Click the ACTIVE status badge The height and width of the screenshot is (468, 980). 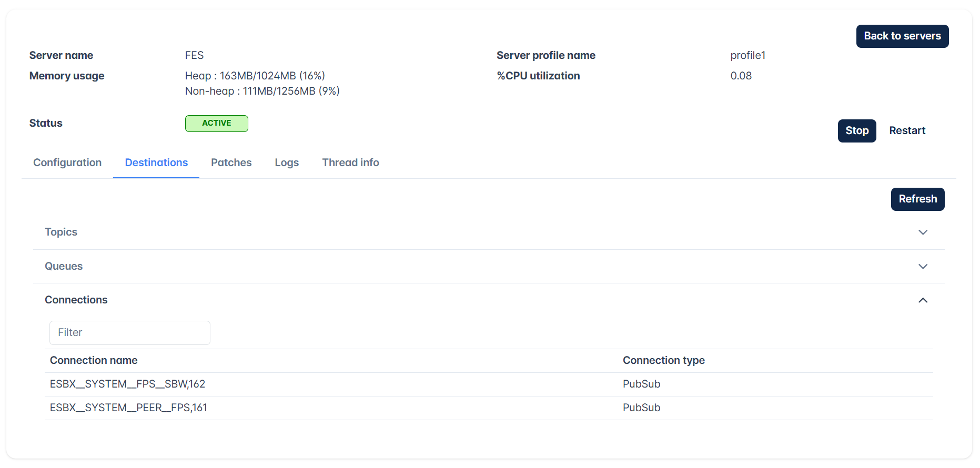(217, 124)
